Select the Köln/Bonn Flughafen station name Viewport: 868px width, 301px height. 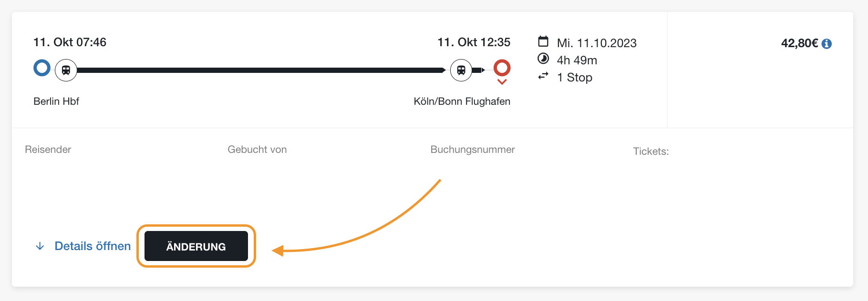point(462,101)
